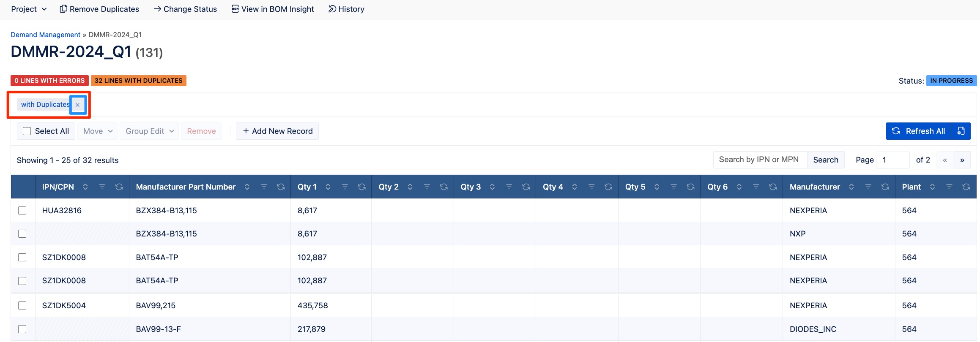Sort the Qty 4 column
This screenshot has width=980, height=342.
click(575, 187)
